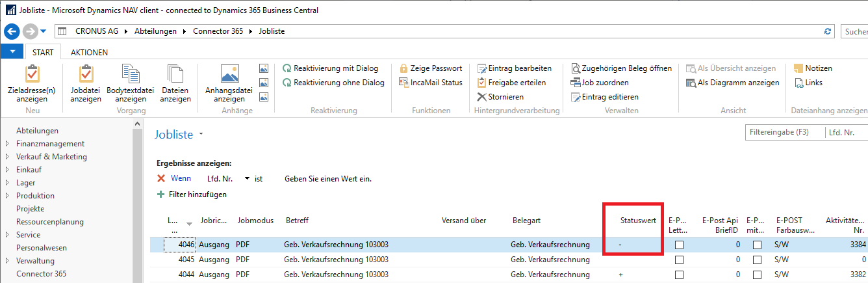Click the forward navigation arrow

[x=30, y=31]
